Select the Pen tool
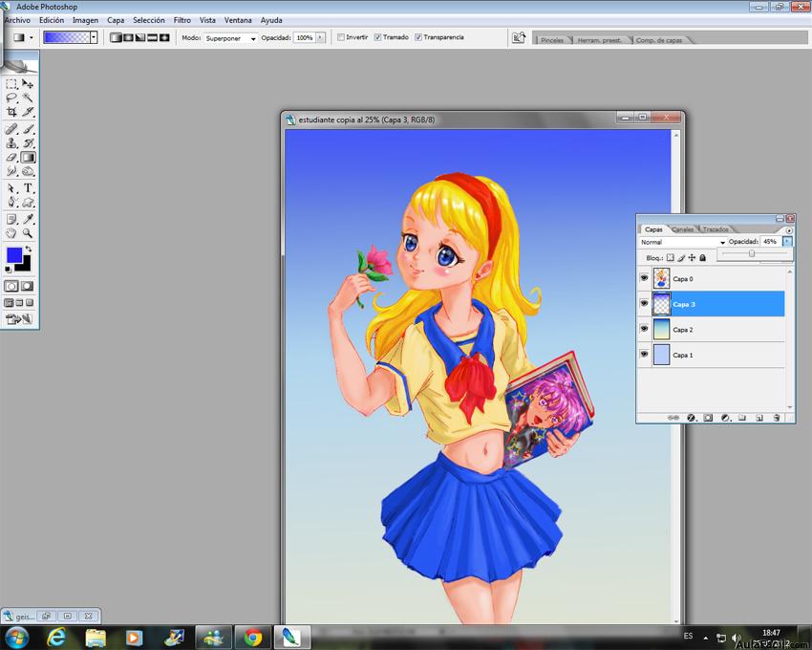 pos(11,202)
